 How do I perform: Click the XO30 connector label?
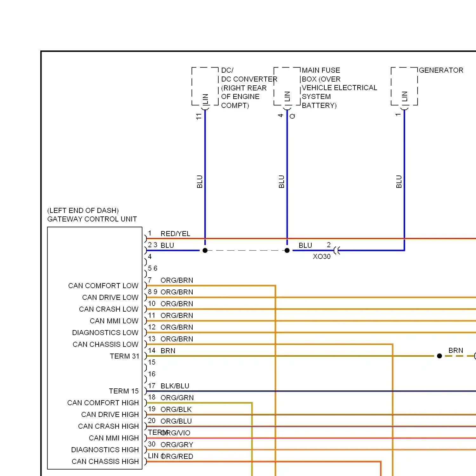click(321, 256)
